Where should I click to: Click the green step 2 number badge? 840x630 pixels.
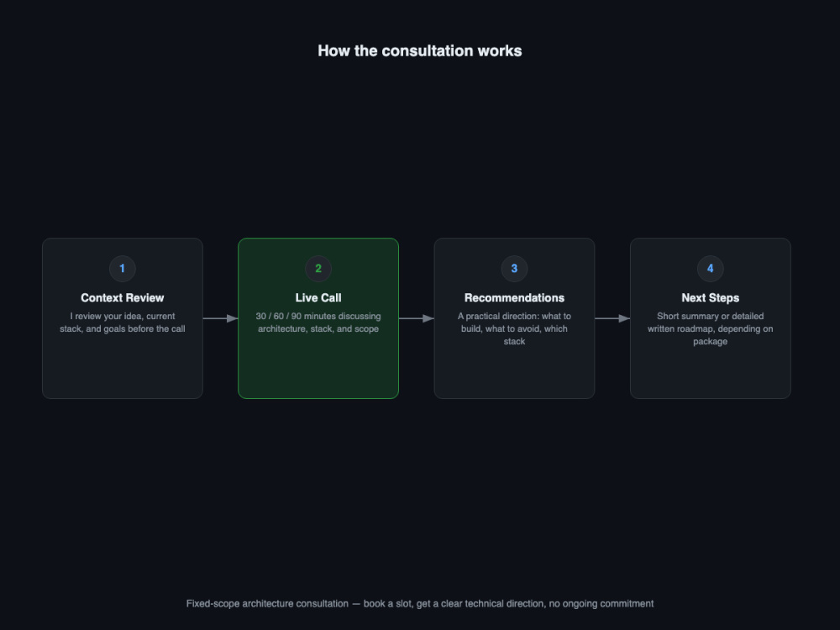click(x=318, y=269)
